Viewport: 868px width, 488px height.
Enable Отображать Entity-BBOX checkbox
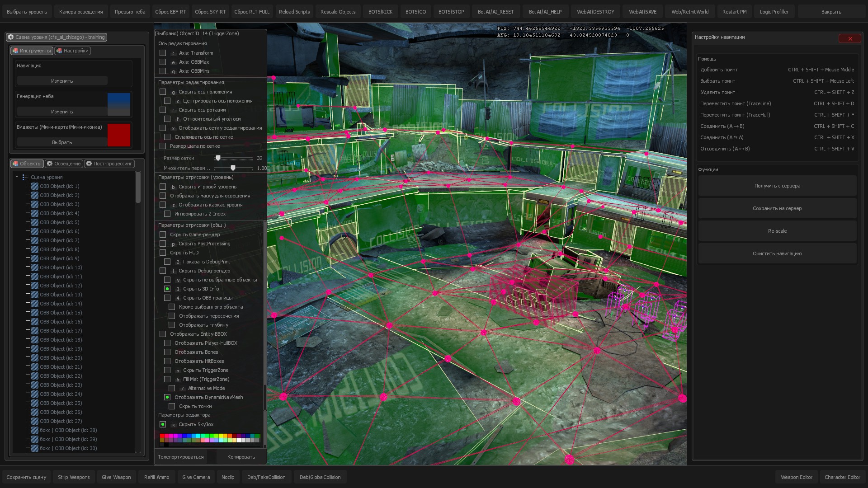163,334
